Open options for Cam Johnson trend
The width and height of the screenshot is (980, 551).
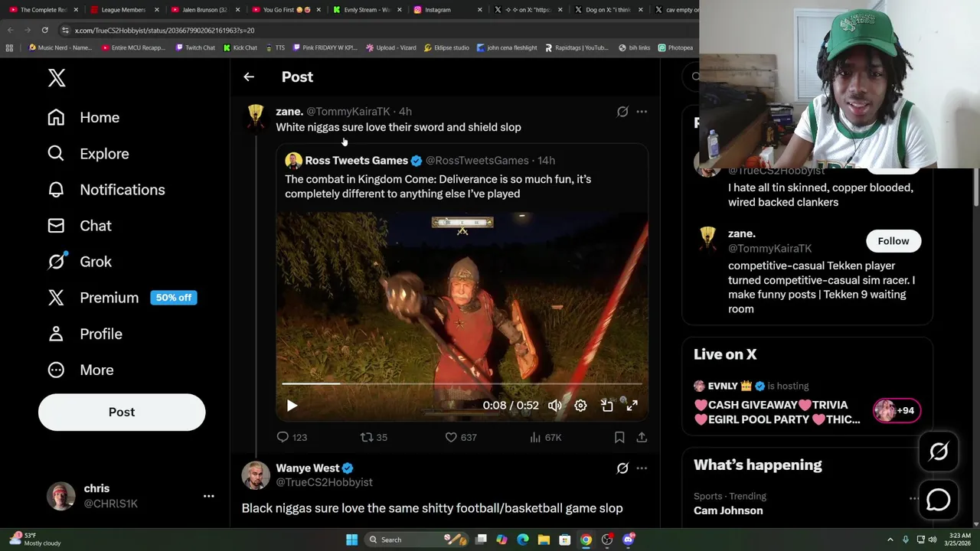click(914, 497)
